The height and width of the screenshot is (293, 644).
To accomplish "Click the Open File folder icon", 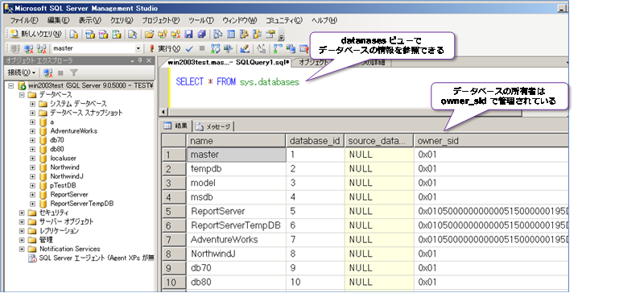I will [149, 34].
